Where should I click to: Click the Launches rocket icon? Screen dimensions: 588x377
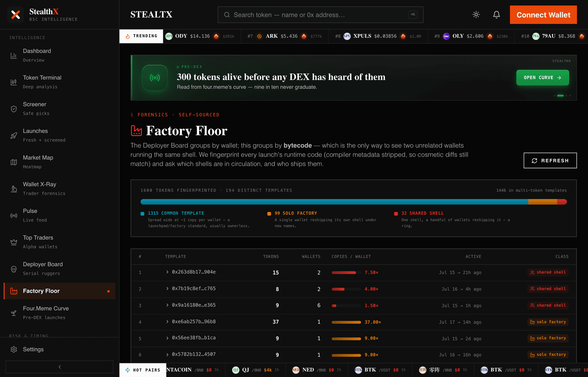pos(14,135)
